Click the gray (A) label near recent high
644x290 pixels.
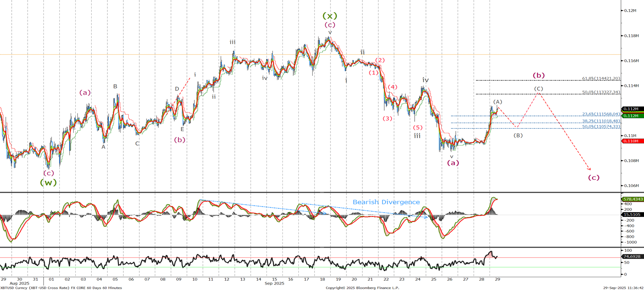498,102
